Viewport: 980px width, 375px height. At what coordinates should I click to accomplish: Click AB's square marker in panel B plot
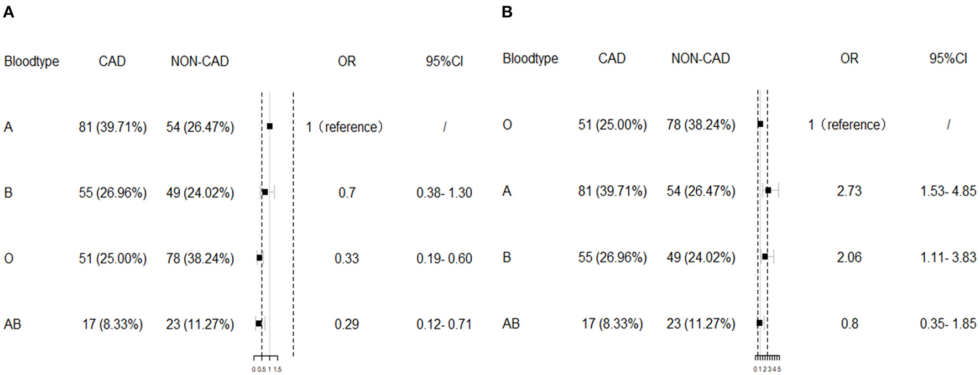(760, 322)
